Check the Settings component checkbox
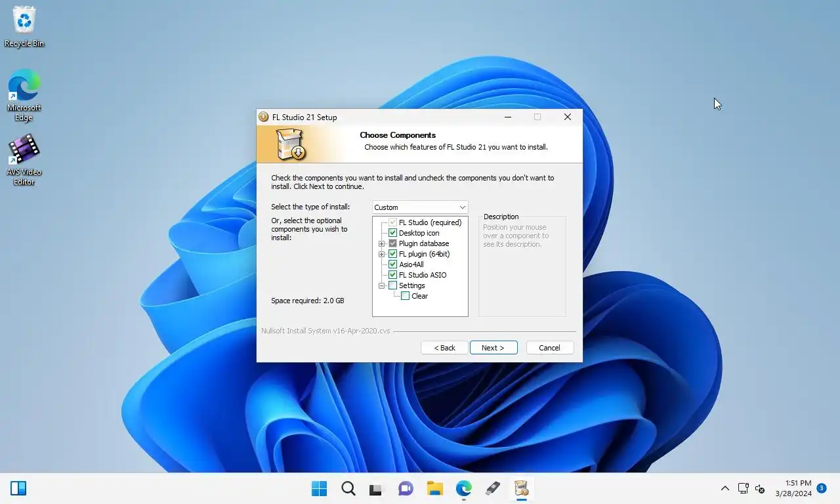This screenshot has height=504, width=840. [392, 285]
